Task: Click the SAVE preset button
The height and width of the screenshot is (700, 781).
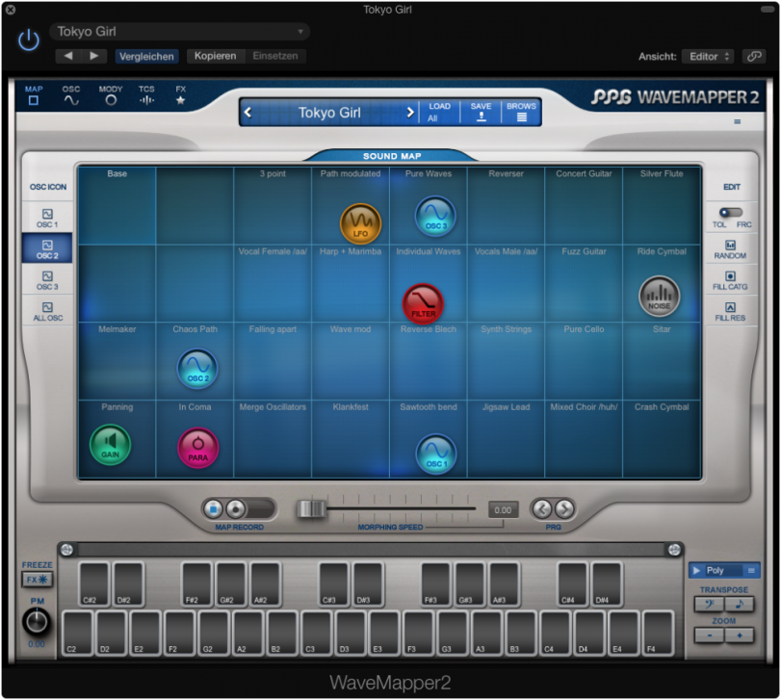Action: [481, 112]
